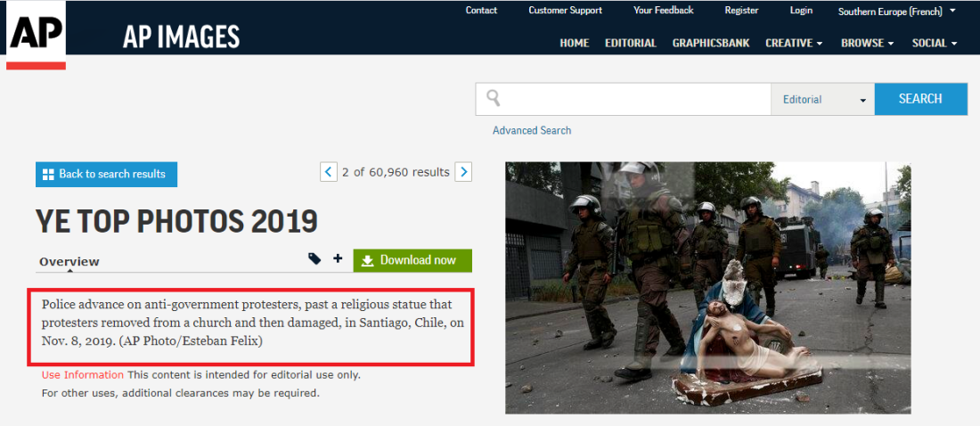Click the tag icon beside Overview

click(x=315, y=258)
